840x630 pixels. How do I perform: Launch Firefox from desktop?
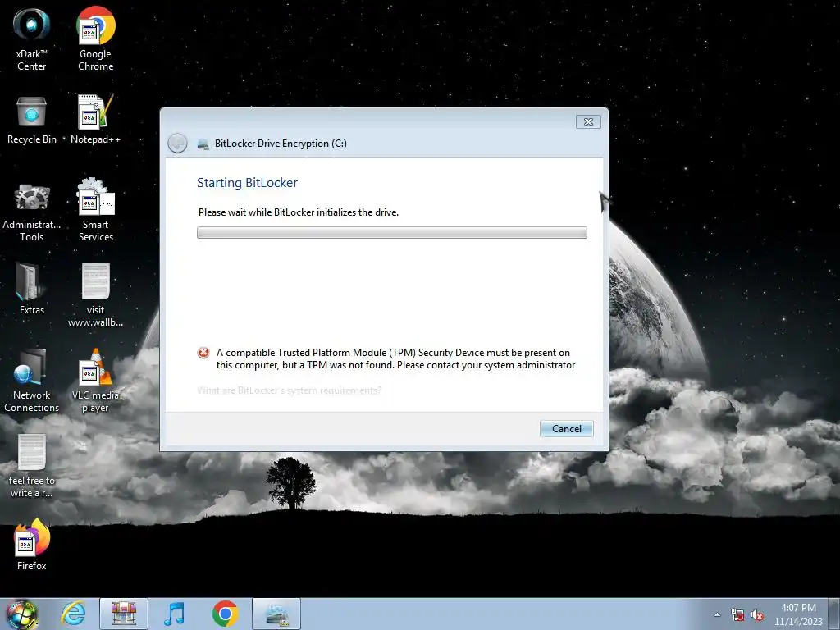point(32,545)
